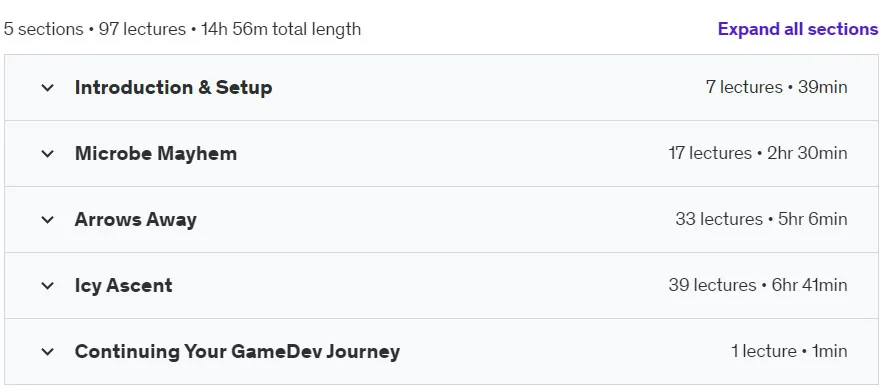Open the Icy Ascent chevron
Screen dimensions: 883x392
[x=48, y=286]
